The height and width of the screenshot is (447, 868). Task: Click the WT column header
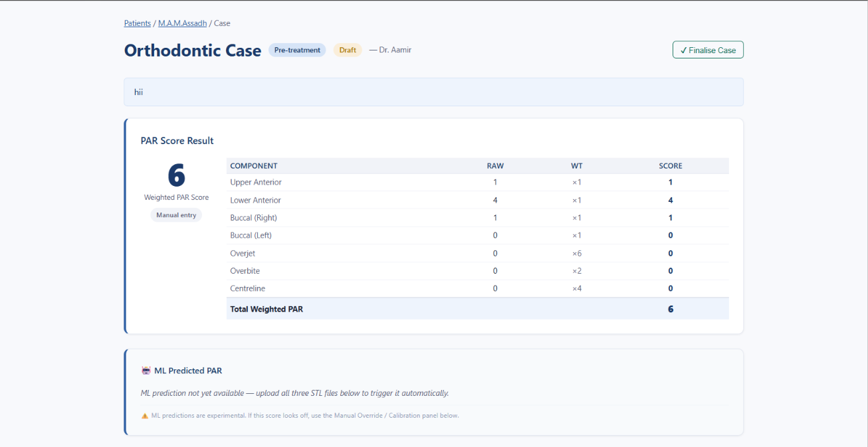577,166
